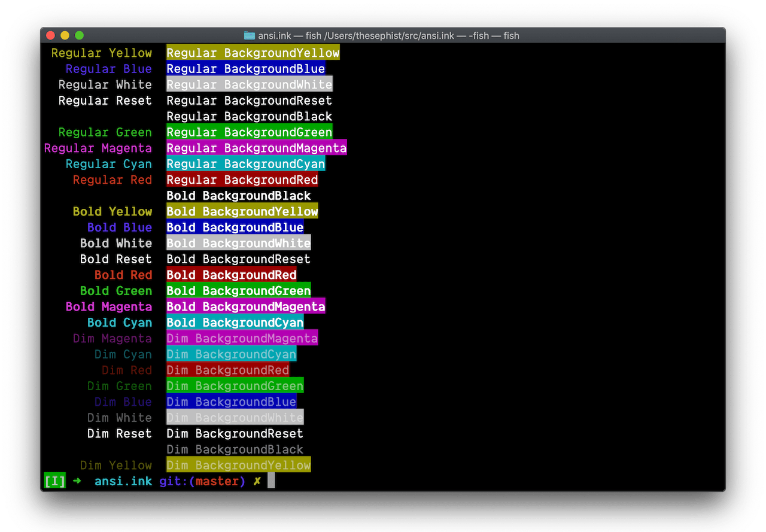Select the Dim Yellow text label
766x532 pixels.
tap(116, 465)
